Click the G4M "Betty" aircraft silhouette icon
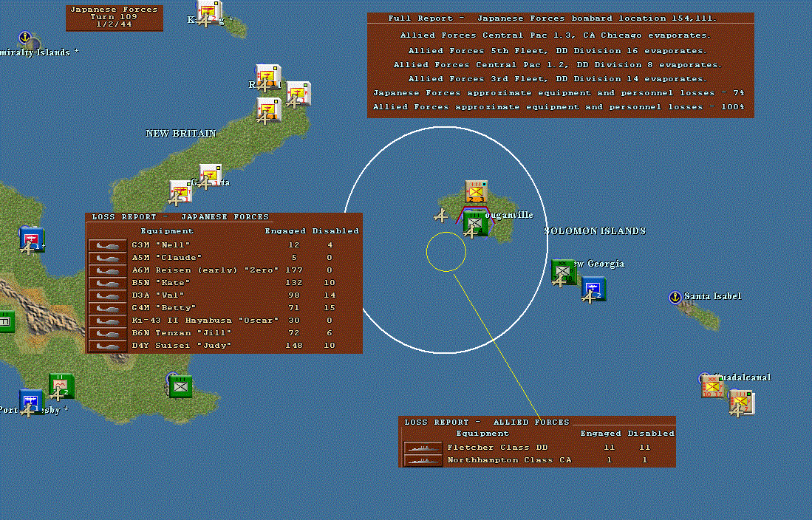This screenshot has width=812, height=520. [x=108, y=308]
